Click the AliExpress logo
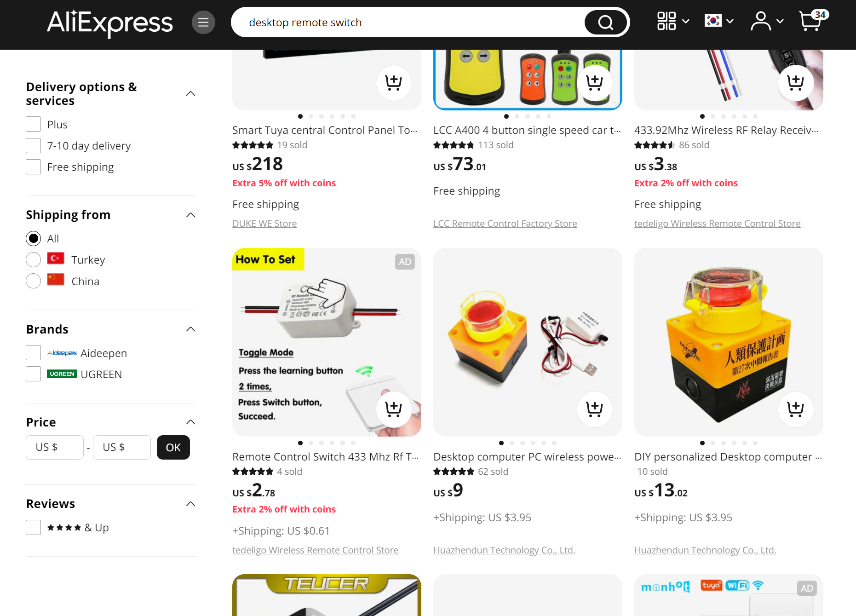856x616 pixels. pyautogui.click(x=109, y=23)
